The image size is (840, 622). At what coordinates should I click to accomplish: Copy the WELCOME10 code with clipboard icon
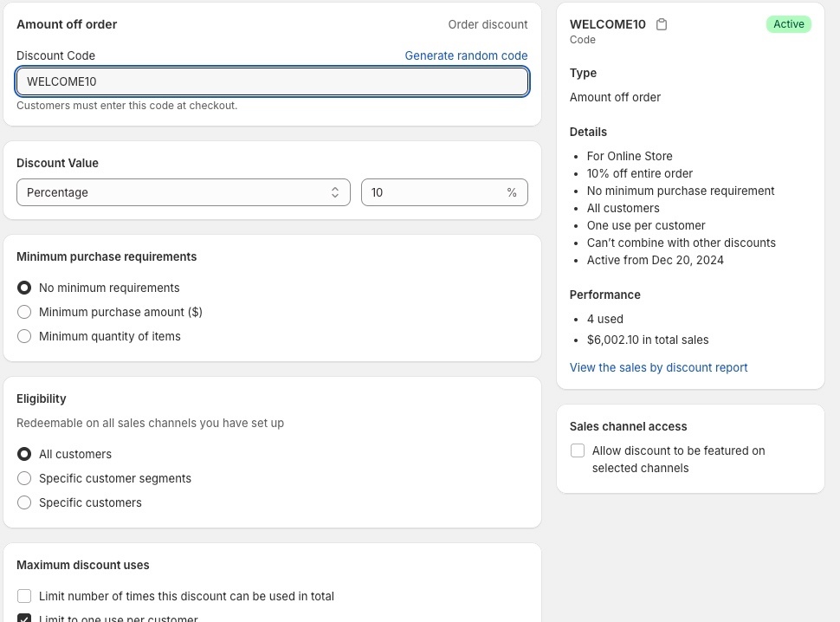tap(662, 24)
